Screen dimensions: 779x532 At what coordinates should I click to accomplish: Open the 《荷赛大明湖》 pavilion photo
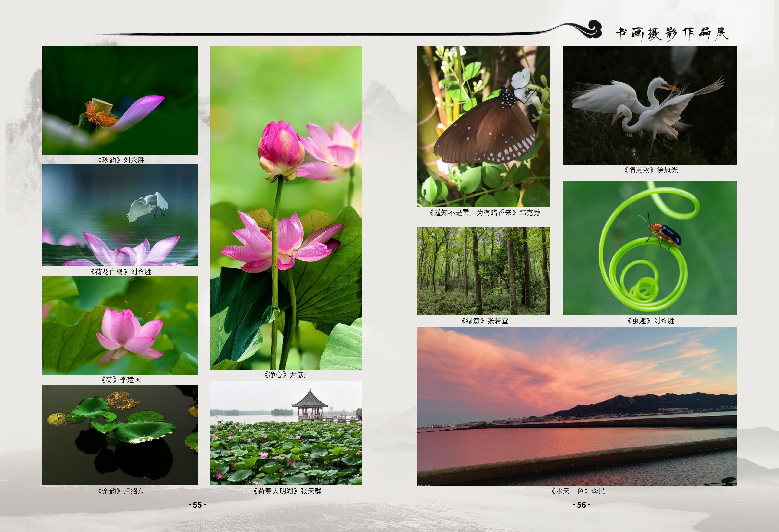coord(286,433)
